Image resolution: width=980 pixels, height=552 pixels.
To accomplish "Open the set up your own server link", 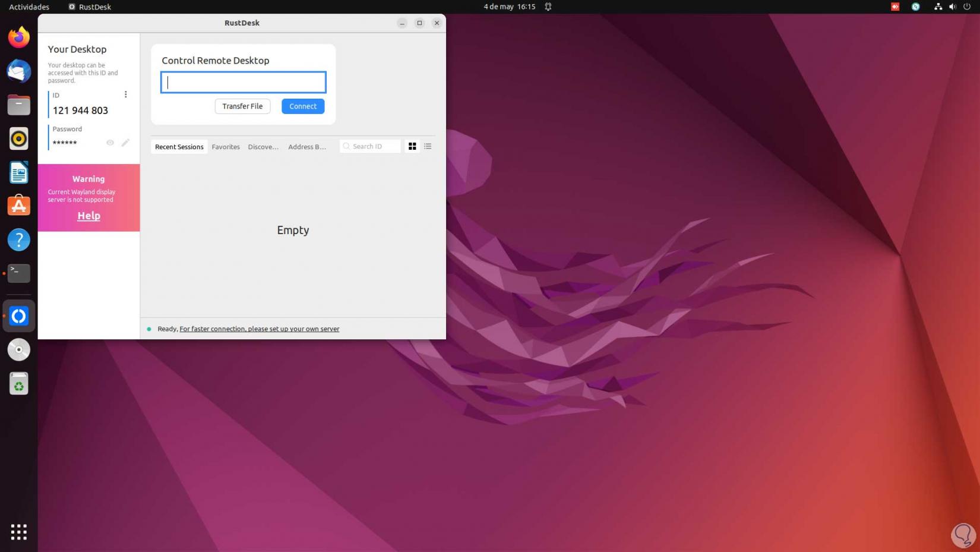I will (260, 329).
